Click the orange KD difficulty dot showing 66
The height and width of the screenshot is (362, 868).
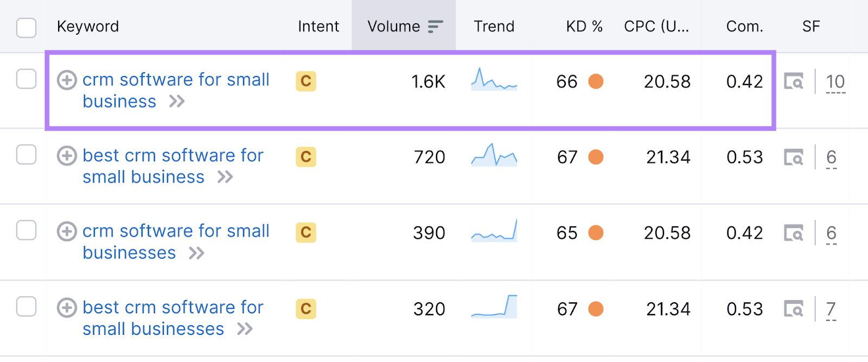(x=596, y=81)
